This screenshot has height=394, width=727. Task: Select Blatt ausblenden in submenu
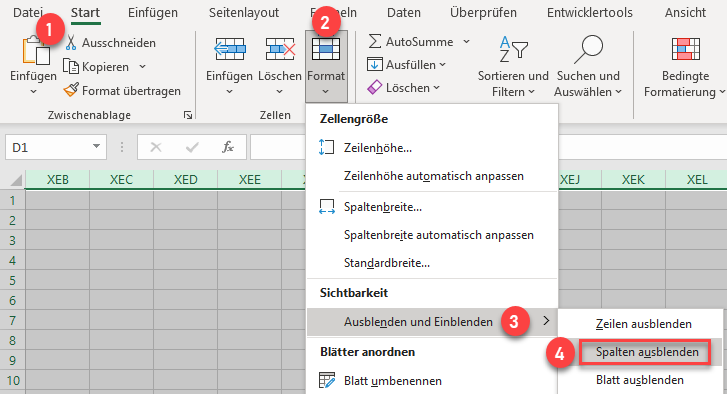click(640, 380)
